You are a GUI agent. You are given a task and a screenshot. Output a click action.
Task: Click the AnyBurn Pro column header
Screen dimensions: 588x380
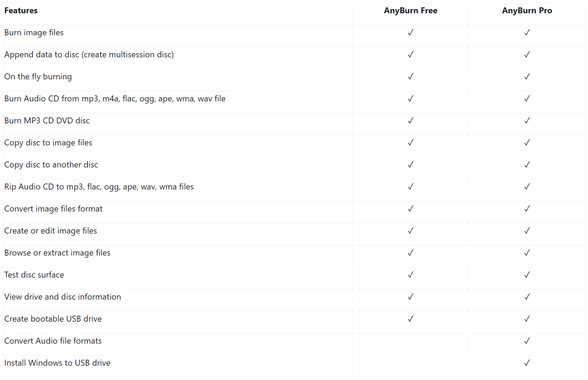(x=527, y=10)
